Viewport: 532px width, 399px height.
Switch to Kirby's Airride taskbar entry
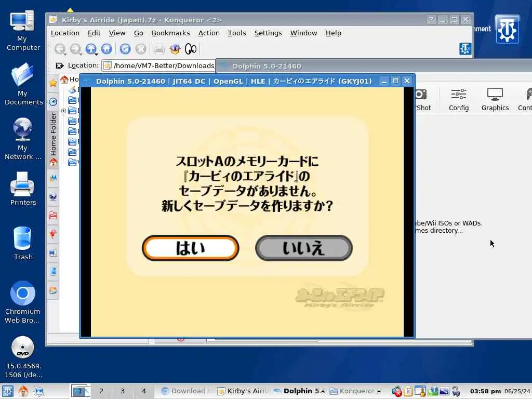(243, 391)
